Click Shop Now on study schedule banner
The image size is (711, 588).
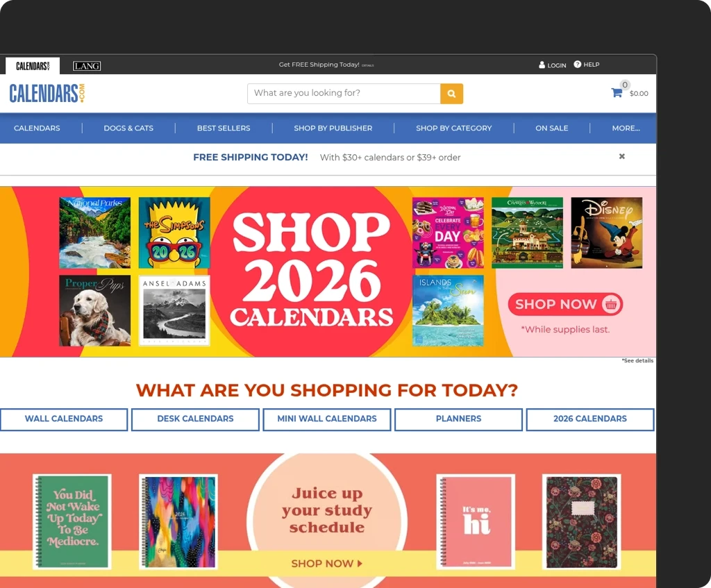point(326,564)
